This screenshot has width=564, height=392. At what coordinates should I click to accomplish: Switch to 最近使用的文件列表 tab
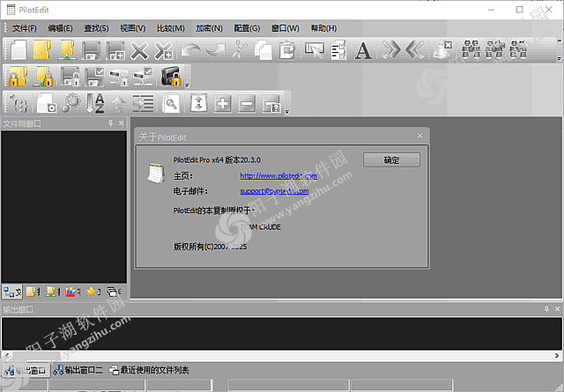coord(149,370)
